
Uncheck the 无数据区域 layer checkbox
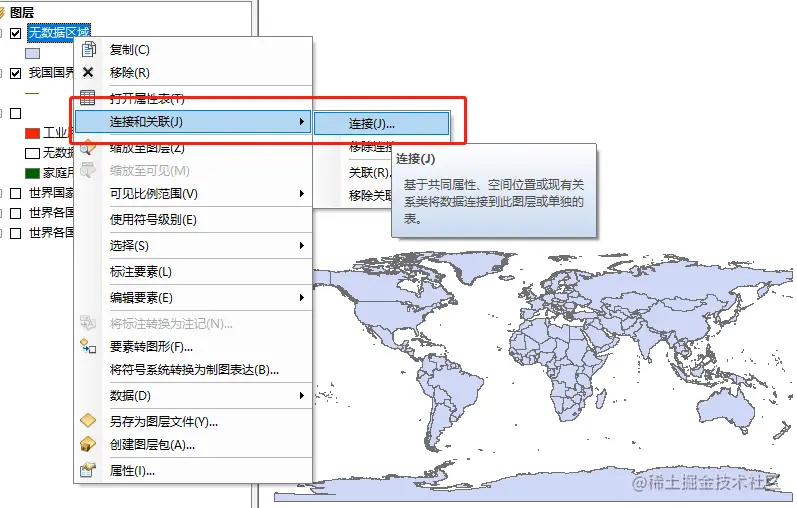(x=16, y=34)
